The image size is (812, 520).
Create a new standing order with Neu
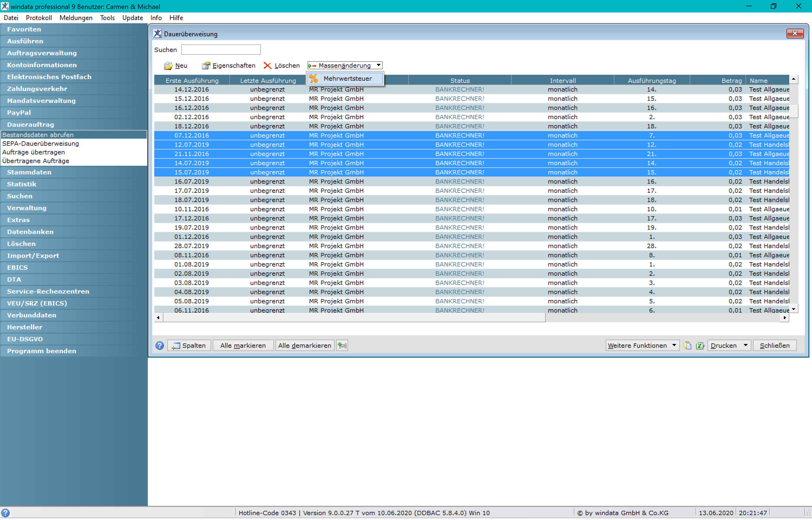175,66
